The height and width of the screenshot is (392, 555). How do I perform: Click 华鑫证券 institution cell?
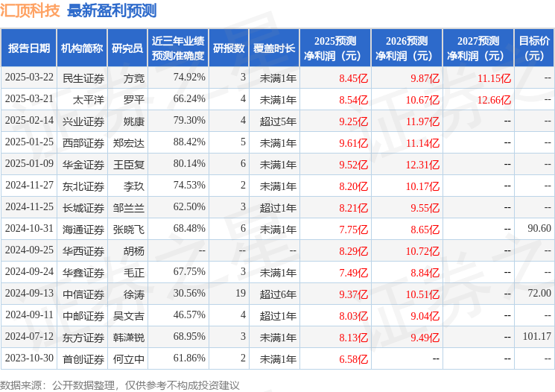(83, 273)
